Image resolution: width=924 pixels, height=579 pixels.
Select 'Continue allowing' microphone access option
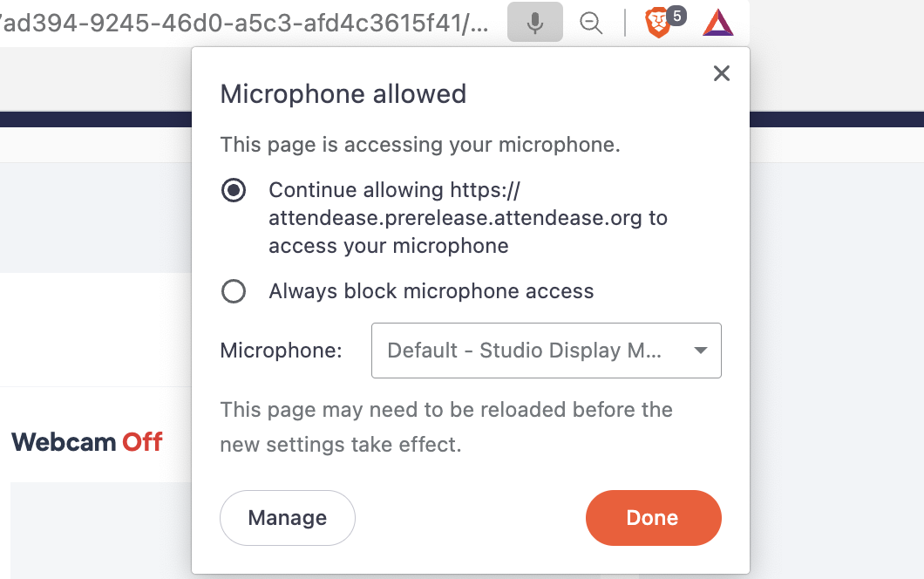click(x=234, y=190)
